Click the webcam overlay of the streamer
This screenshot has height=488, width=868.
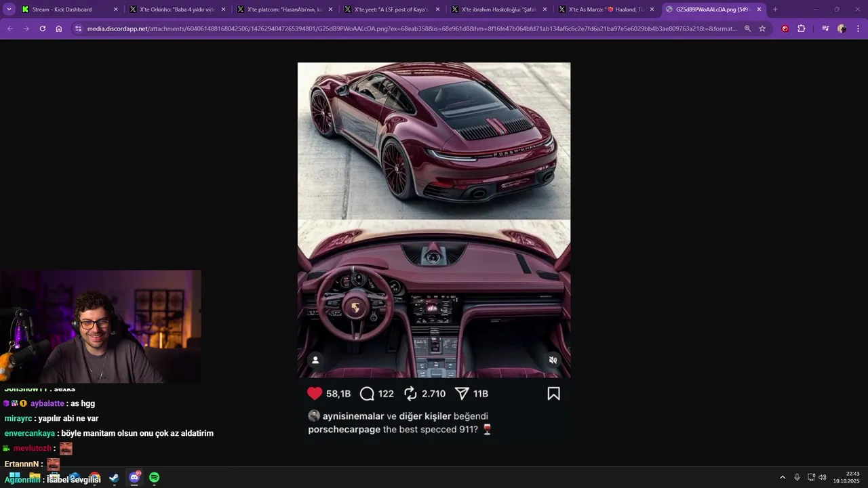[x=100, y=327]
